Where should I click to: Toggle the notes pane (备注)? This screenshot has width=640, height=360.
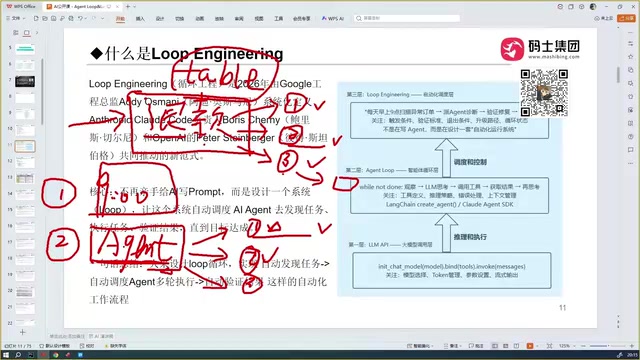point(452,346)
